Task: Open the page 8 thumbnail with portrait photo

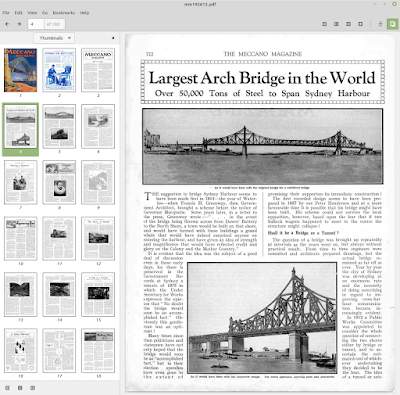Action: pyautogui.click(x=59, y=182)
